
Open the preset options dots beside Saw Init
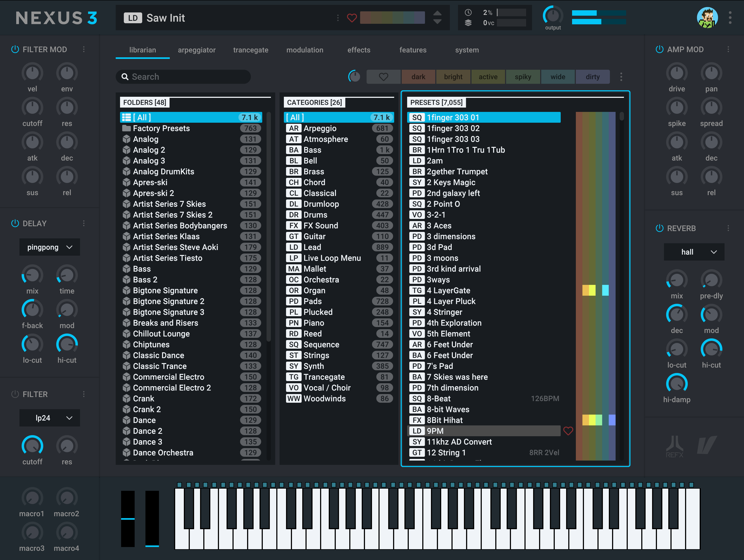pyautogui.click(x=338, y=18)
